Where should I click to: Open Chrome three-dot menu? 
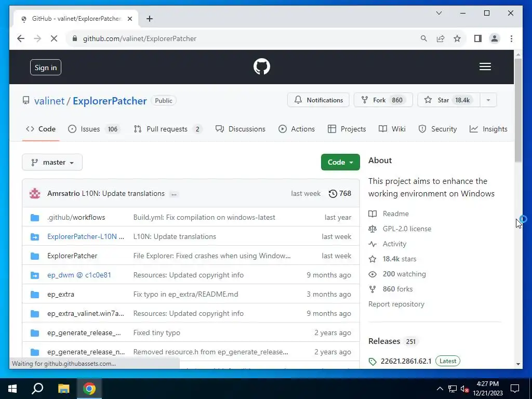(x=511, y=38)
